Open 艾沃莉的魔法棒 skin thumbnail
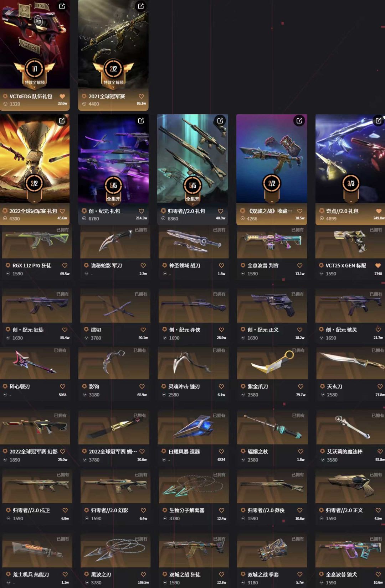Image resolution: width=385 pixels, height=588 pixels. [x=351, y=427]
